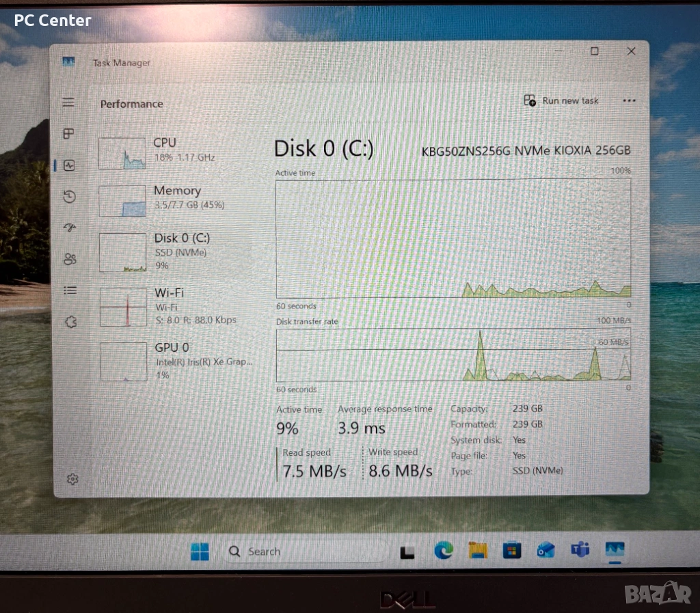The height and width of the screenshot is (613, 700).
Task: Launch Microsoft Edge from taskbar
Action: [444, 551]
